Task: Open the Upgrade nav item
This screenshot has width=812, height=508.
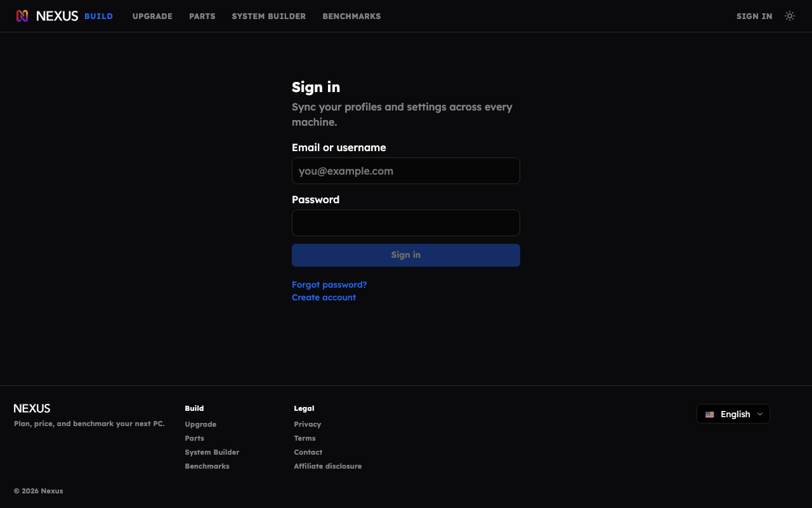Action: (152, 17)
